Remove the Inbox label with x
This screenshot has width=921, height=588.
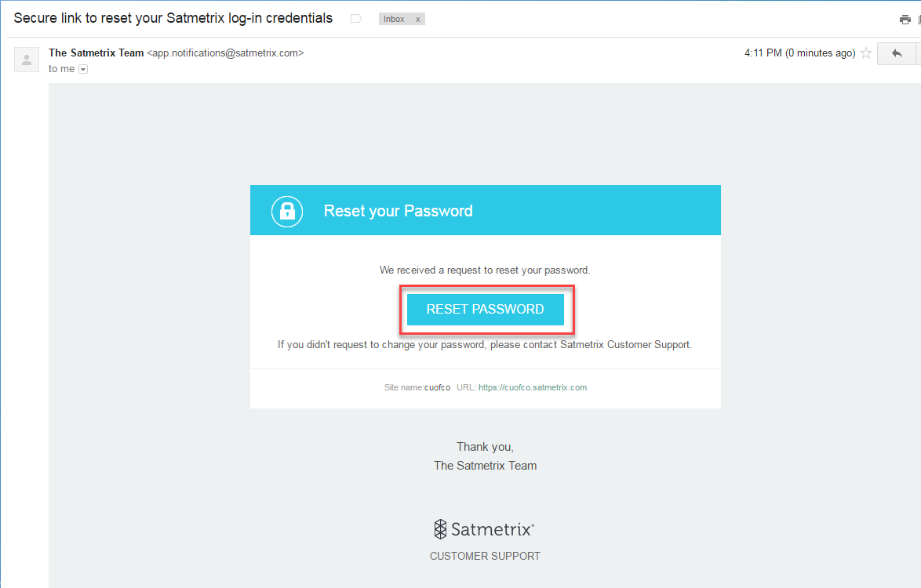417,19
